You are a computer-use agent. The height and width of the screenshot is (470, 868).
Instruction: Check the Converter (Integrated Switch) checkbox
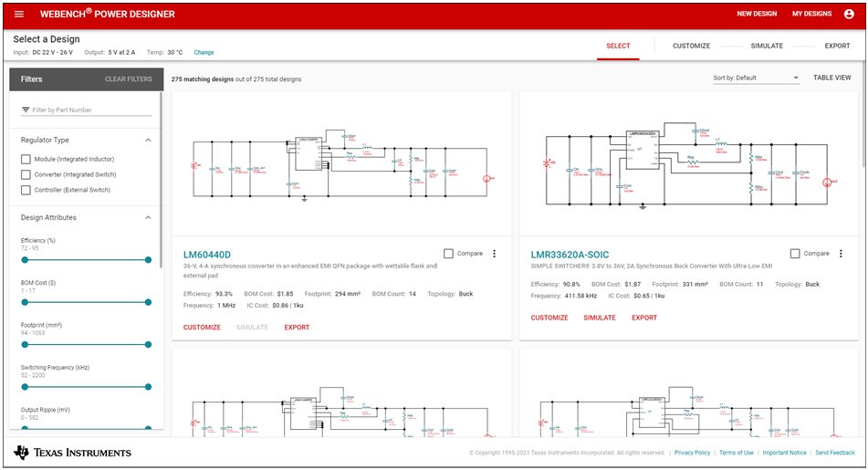coord(26,175)
